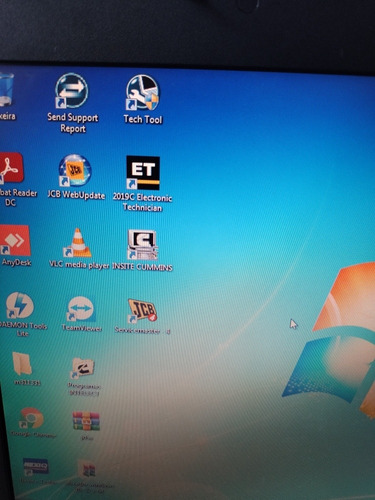Image resolution: width=375 pixels, height=500 pixels.
Task: Select the "TeamViewer" label text
Action: [x=82, y=328]
